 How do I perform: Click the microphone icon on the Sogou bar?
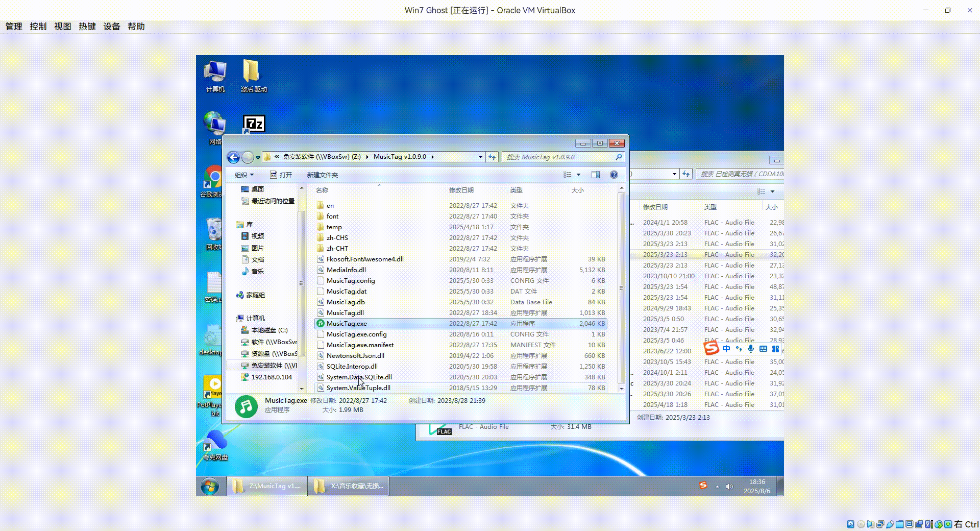[751, 349]
